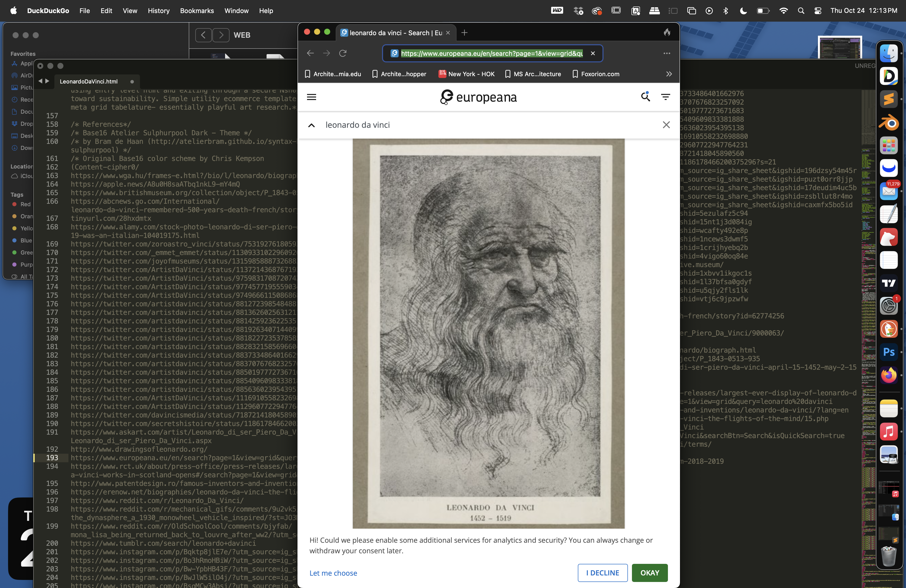Click the WD Discovery menu bar icon
Viewport: 906px width, 588px height.
pyautogui.click(x=557, y=11)
